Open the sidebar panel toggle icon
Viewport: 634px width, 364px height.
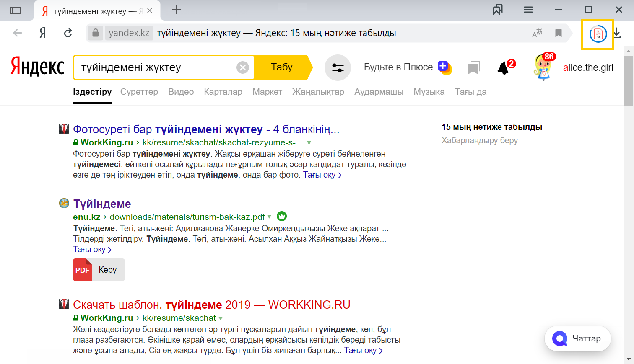click(15, 10)
